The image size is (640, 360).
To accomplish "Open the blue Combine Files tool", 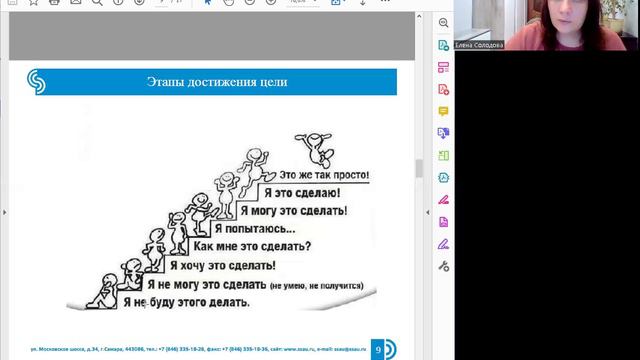I will click(x=444, y=133).
